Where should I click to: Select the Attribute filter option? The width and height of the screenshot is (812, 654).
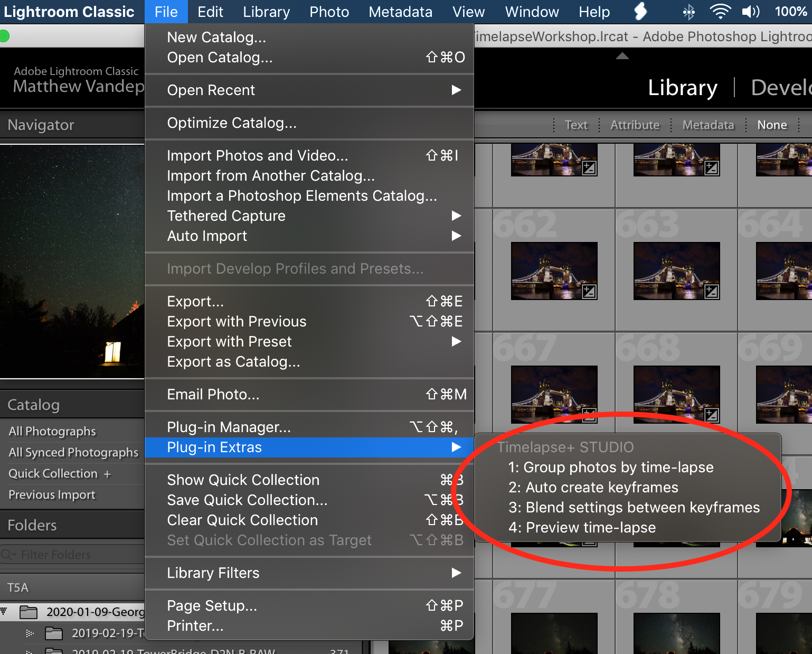[635, 125]
